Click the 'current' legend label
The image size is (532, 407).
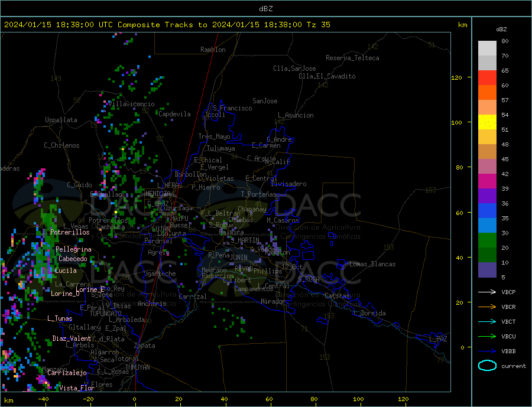tap(514, 366)
